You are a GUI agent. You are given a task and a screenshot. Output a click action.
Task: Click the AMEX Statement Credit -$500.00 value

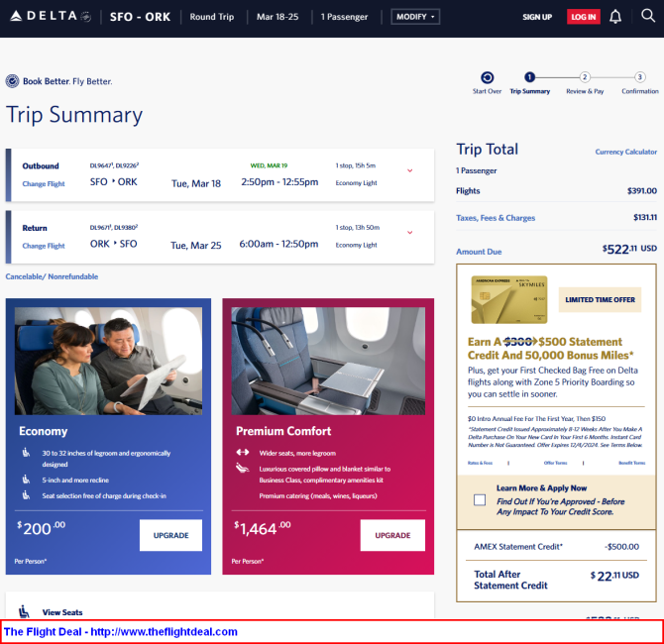coord(621,547)
